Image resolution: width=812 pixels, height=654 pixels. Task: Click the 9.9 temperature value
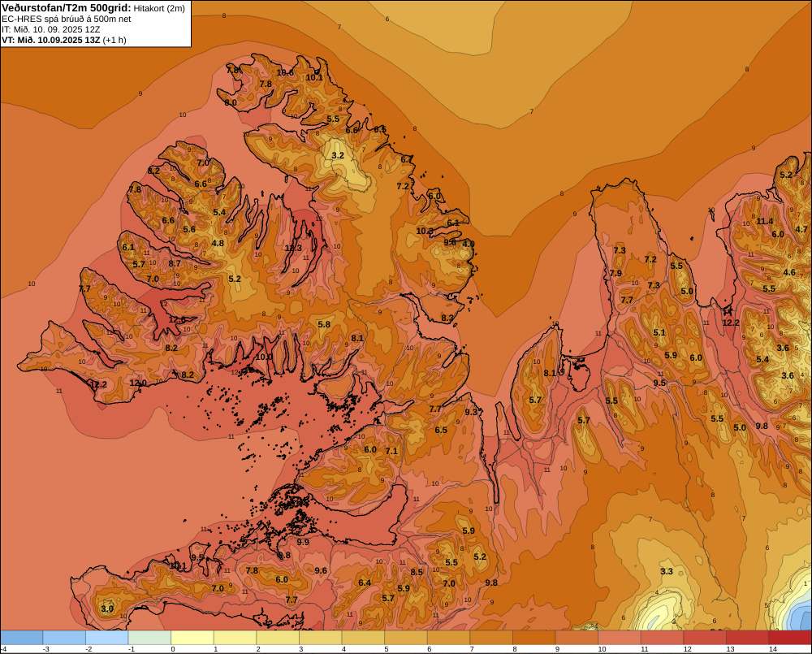pos(303,542)
